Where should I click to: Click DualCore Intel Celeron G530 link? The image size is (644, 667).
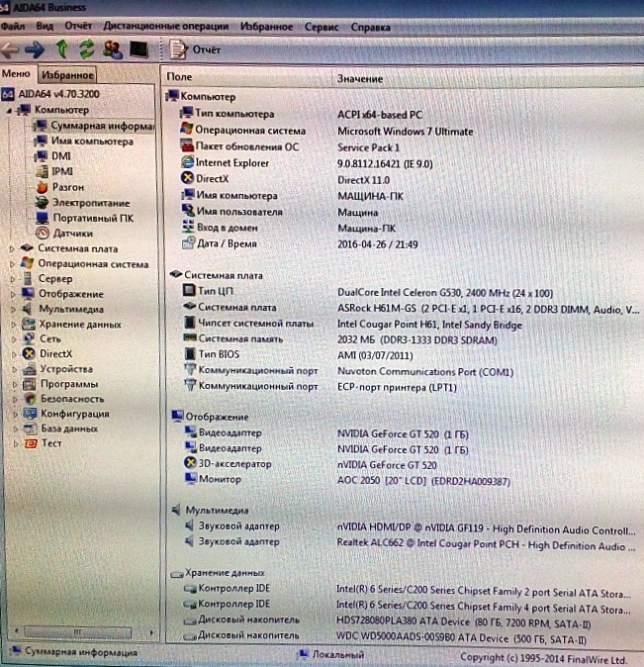tap(445, 293)
